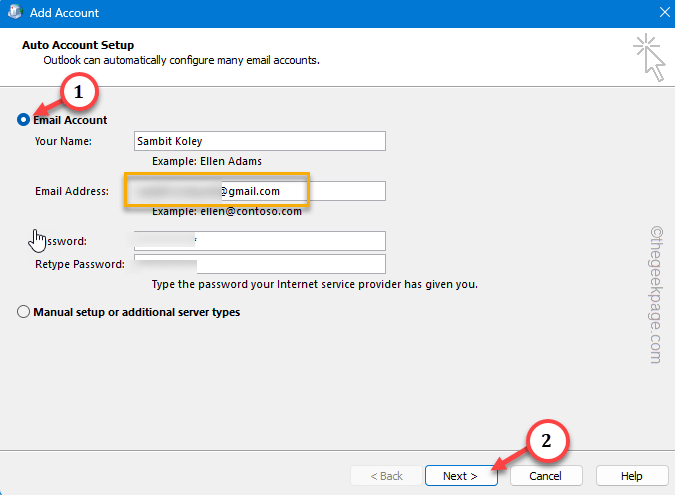Select the Email Account radio button
This screenshot has width=675, height=495.
24,120
